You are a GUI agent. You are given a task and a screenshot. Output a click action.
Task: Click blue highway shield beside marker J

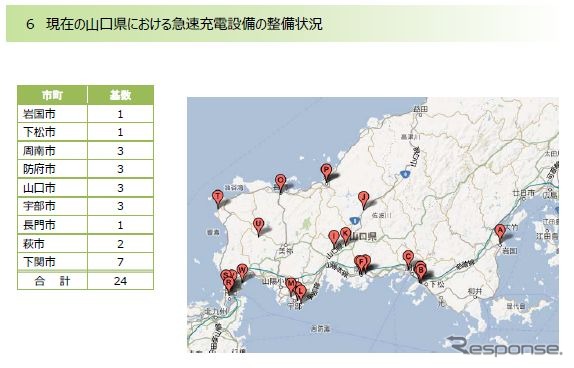[x=354, y=220]
